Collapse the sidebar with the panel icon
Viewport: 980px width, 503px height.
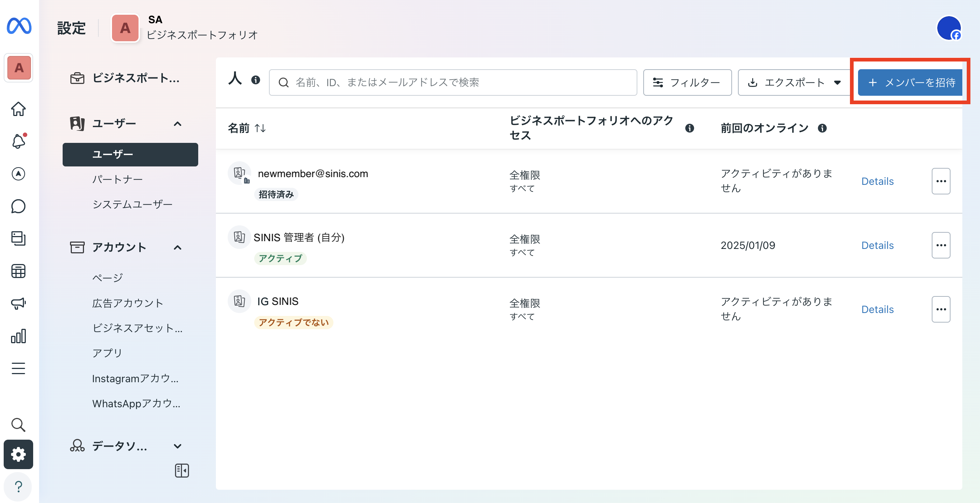click(x=182, y=470)
